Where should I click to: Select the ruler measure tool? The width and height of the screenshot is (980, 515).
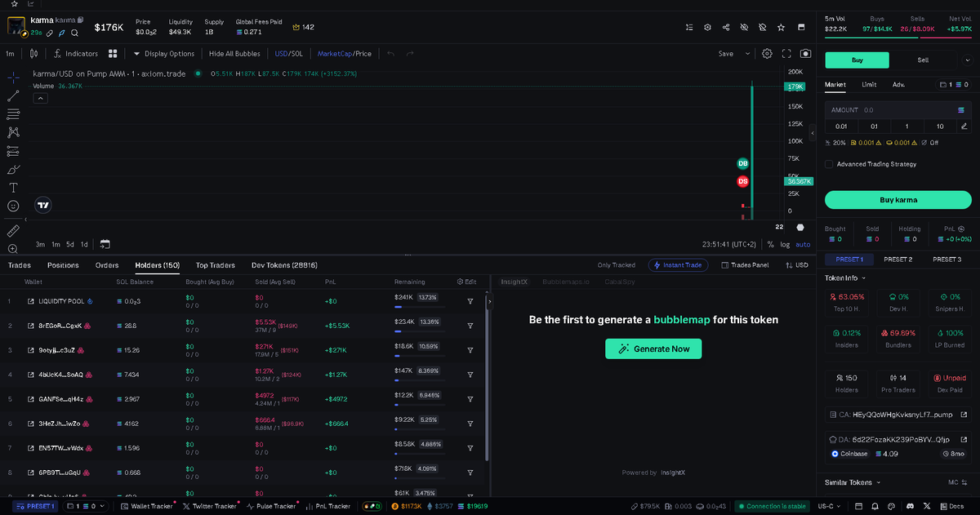[x=13, y=231]
